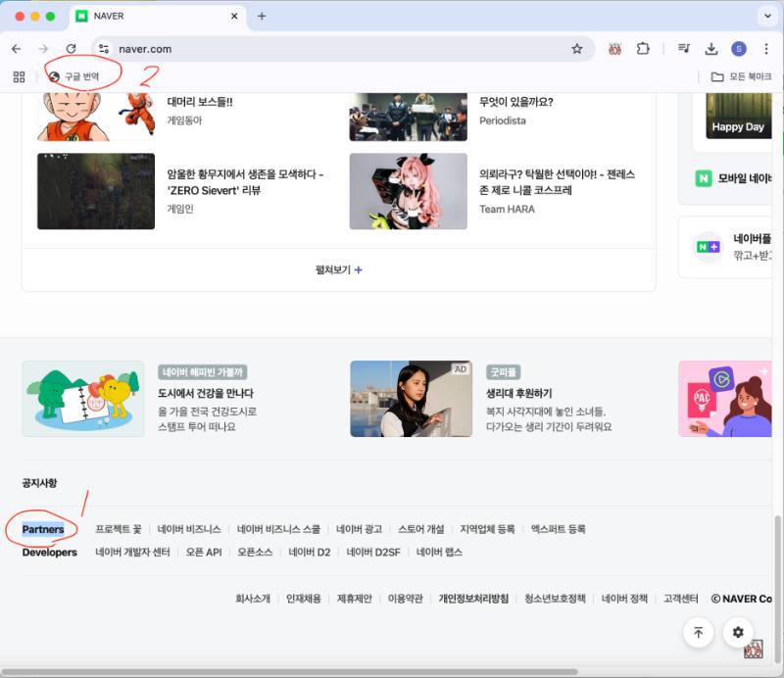Open the 네이버 개발자 센터 link
Viewport: 784px width, 678px height.
coord(132,552)
